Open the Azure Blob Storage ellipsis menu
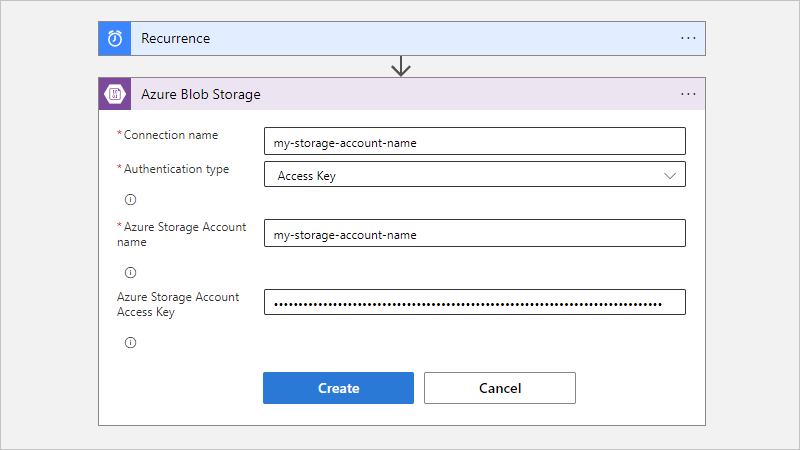The width and height of the screenshot is (800, 450). point(688,94)
